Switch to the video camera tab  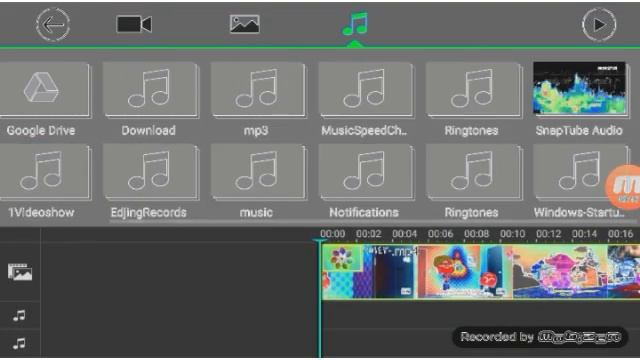pyautogui.click(x=134, y=24)
